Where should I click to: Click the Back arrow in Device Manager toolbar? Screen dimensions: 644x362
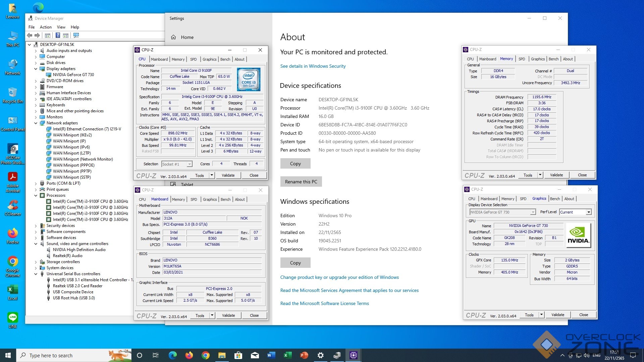(x=30, y=35)
